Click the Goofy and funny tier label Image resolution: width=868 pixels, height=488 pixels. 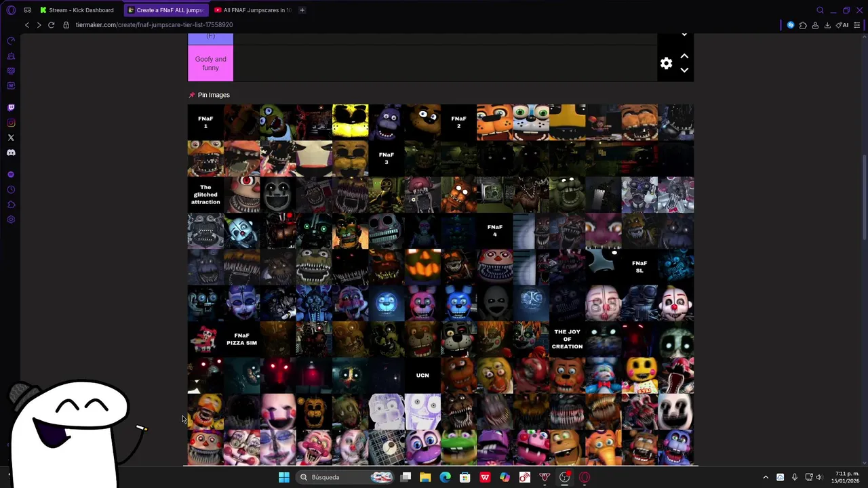point(210,63)
